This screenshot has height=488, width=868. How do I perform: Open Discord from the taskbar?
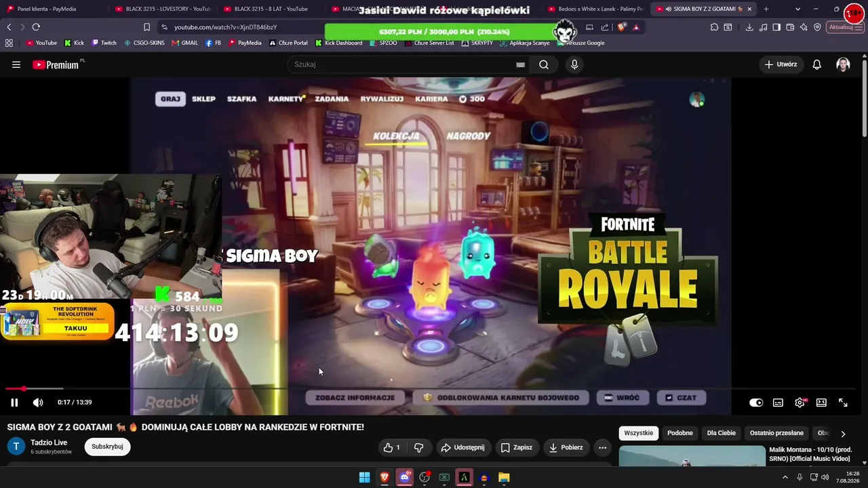[x=405, y=477]
